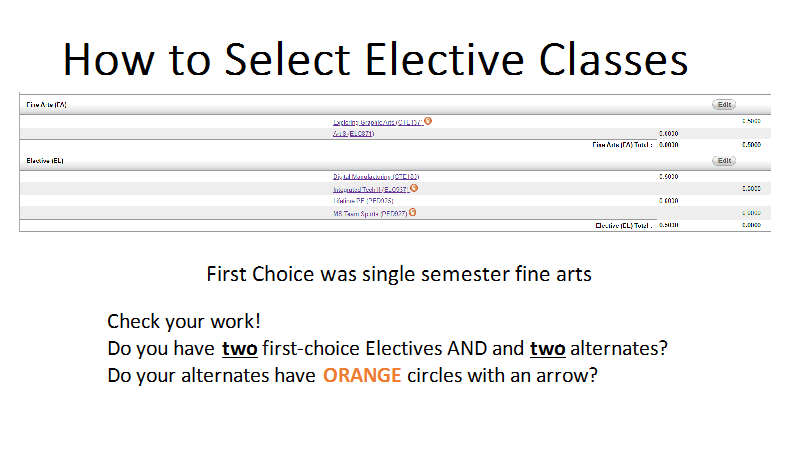Click the First Choice single semester caption
The width and height of the screenshot is (800, 450).
(x=399, y=274)
